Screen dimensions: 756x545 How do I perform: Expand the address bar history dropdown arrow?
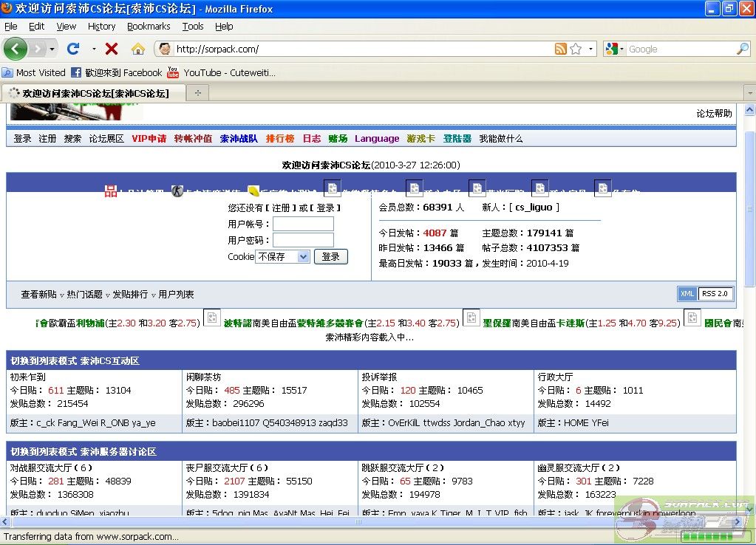coord(591,49)
